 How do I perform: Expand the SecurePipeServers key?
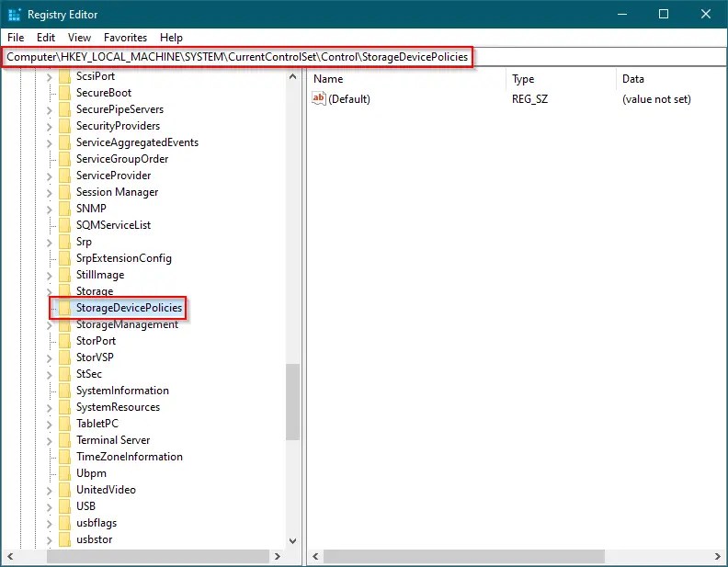coord(50,110)
